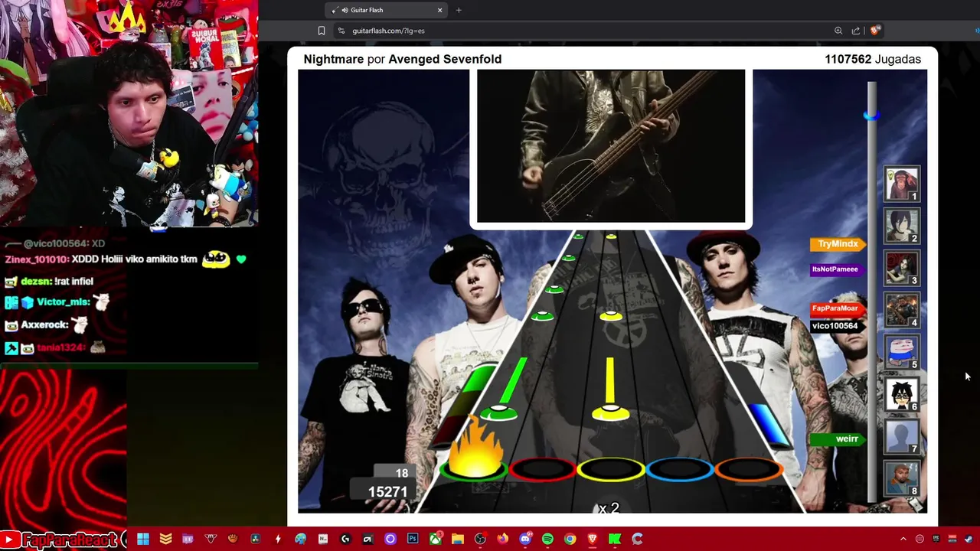Click the 1107562 Jugadas play count
Viewport: 980px width, 551px height.
[873, 59]
